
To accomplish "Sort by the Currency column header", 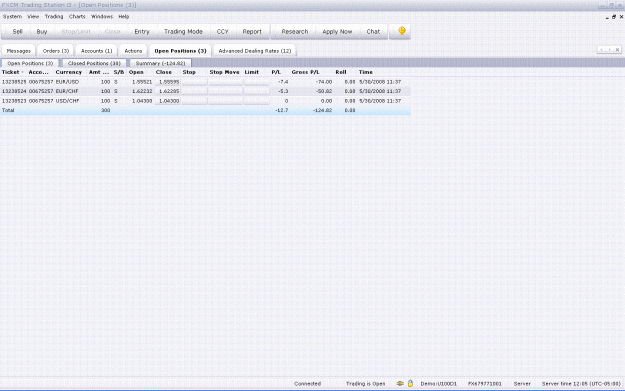I will [x=69, y=72].
